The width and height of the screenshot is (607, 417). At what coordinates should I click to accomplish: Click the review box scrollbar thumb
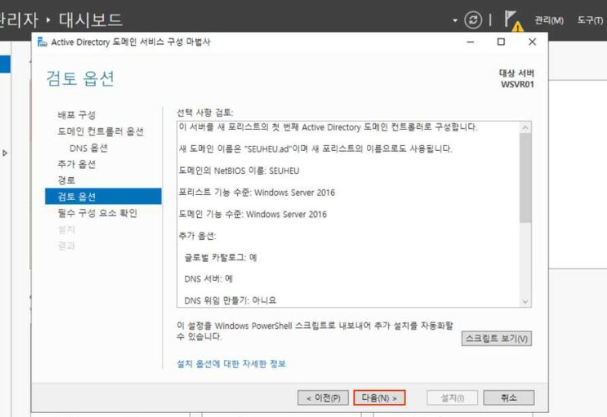tap(525, 178)
